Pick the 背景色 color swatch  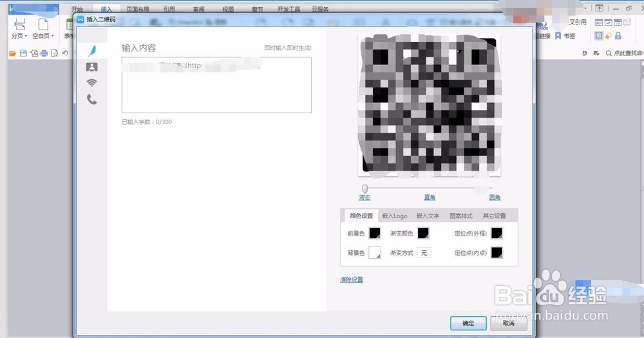click(x=375, y=252)
